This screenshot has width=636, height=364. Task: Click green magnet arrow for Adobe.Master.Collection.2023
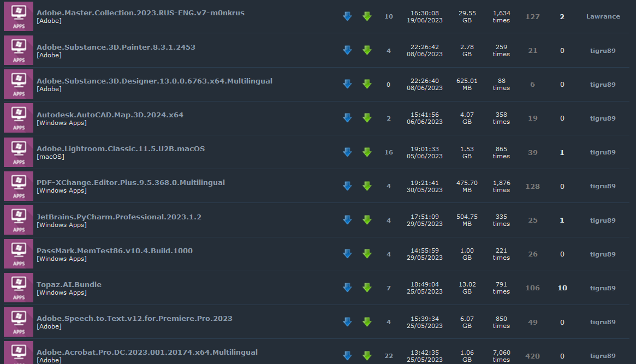[x=367, y=16]
